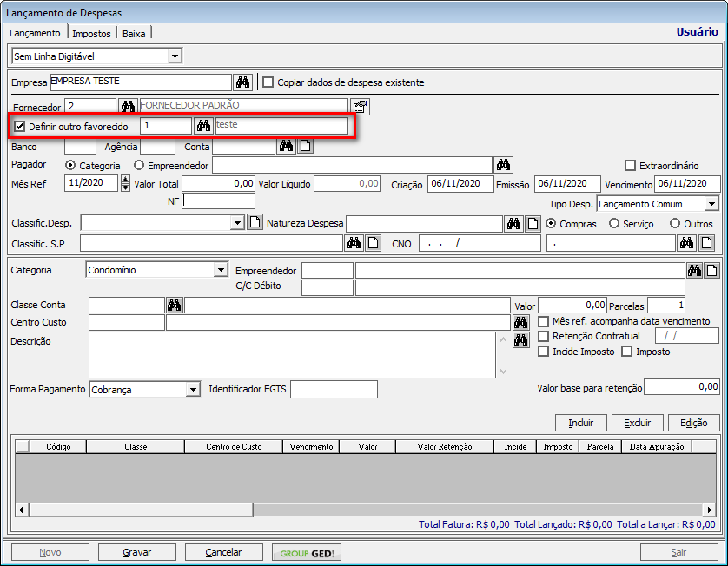Focus Identificador FGTS field
The height and width of the screenshot is (566, 728).
click(334, 389)
